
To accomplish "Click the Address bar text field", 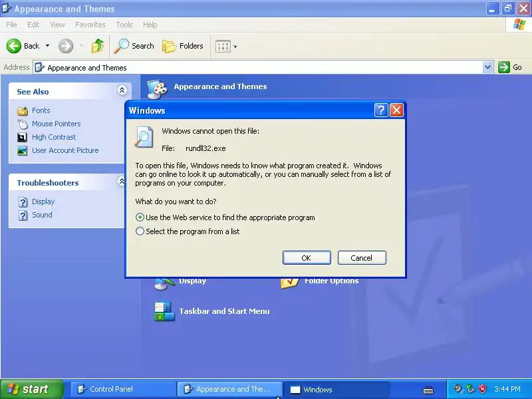I will [258, 68].
